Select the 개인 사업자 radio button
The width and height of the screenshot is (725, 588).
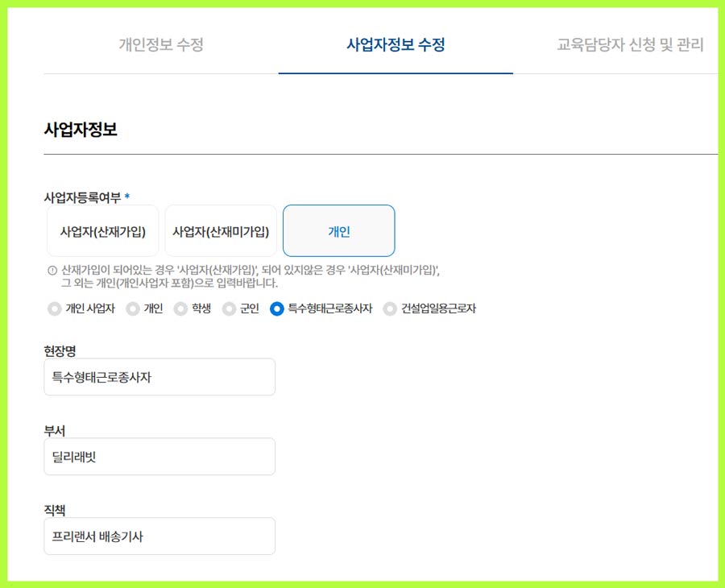53,308
